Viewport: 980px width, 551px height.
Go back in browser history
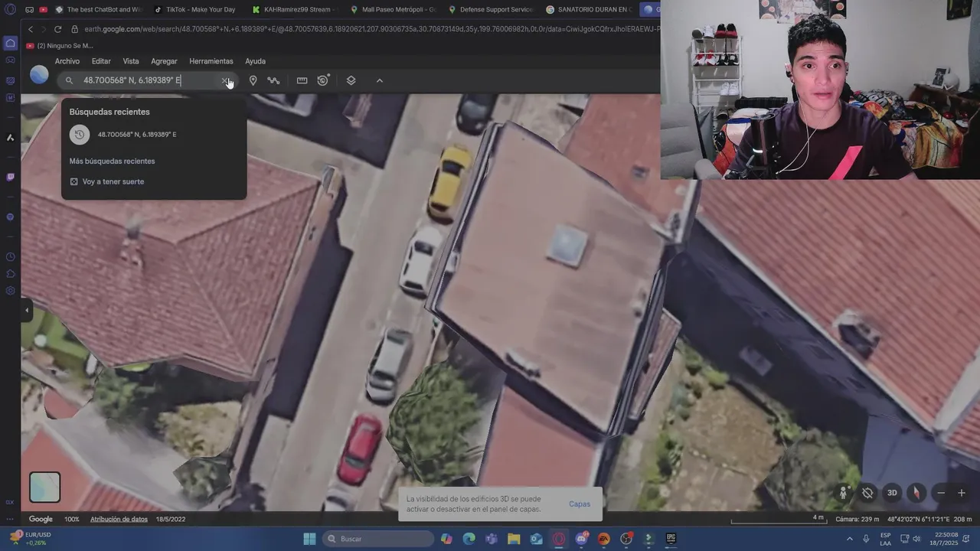point(31,29)
